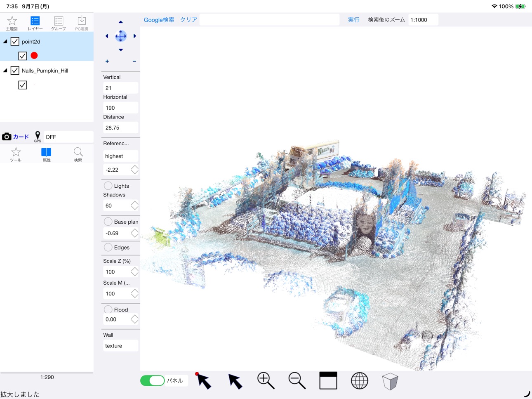Open the Reference 'highest' dropdown
Screen dimensions: 532x399
(x=120, y=156)
